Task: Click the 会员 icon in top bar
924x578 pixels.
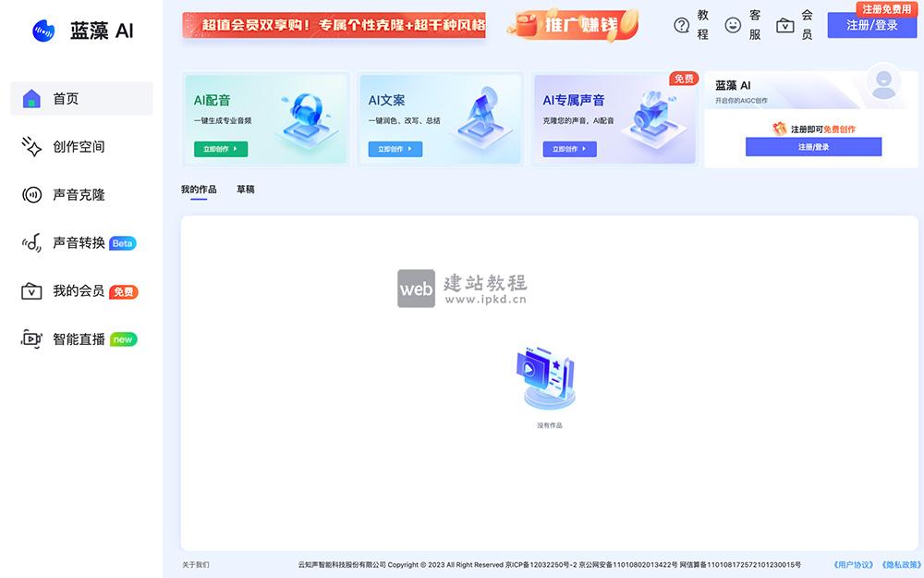Action: 784,25
